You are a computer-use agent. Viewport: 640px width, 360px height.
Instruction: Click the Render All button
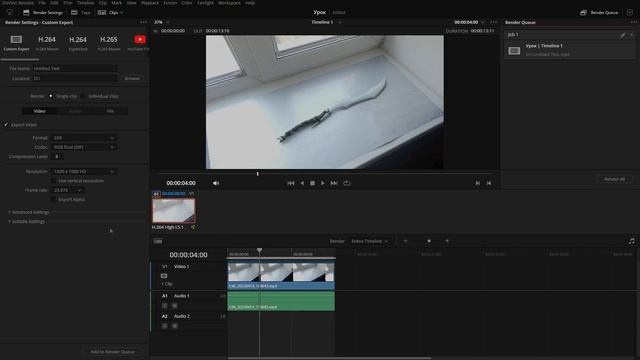click(614, 179)
